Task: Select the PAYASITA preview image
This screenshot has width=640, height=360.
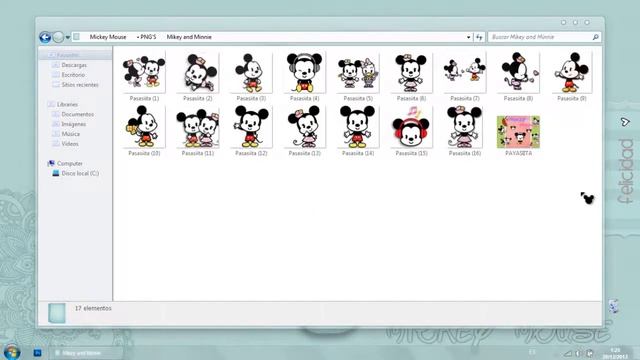Action: point(518,131)
